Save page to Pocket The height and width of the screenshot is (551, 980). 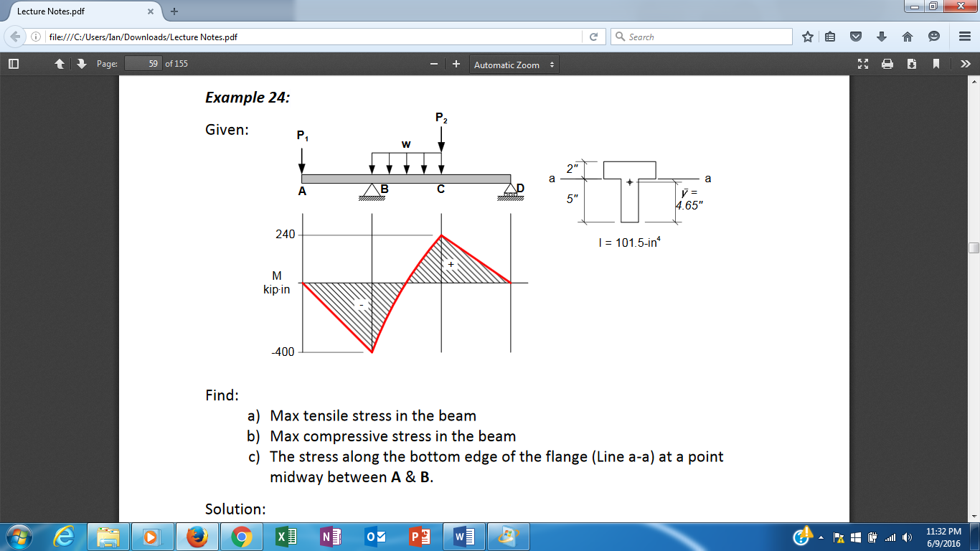pos(854,36)
